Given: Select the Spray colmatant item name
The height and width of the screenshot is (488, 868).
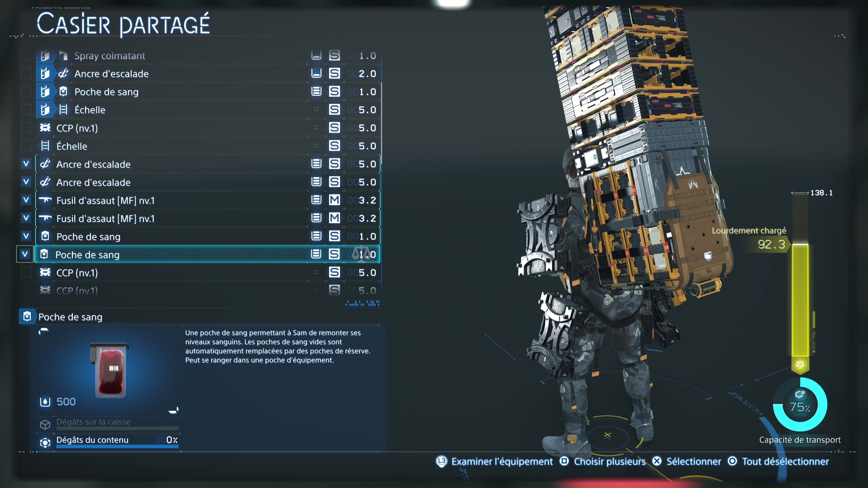Looking at the screenshot, I should (110, 56).
